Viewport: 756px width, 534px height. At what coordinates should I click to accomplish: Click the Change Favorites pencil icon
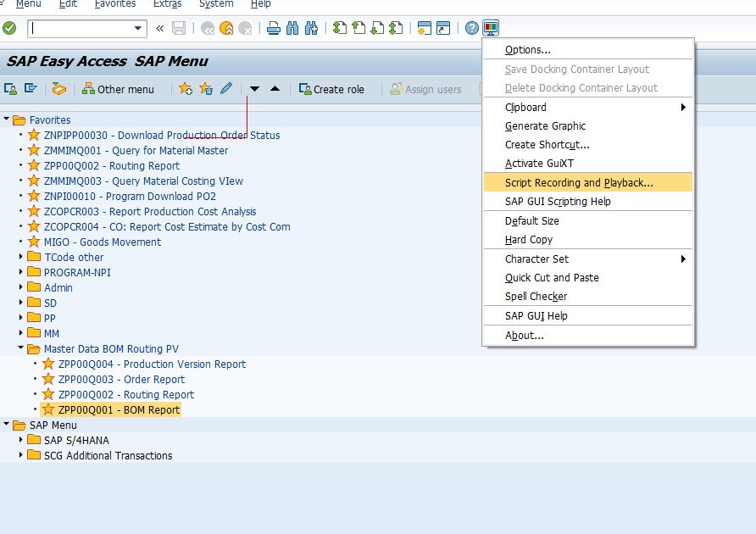pos(226,89)
